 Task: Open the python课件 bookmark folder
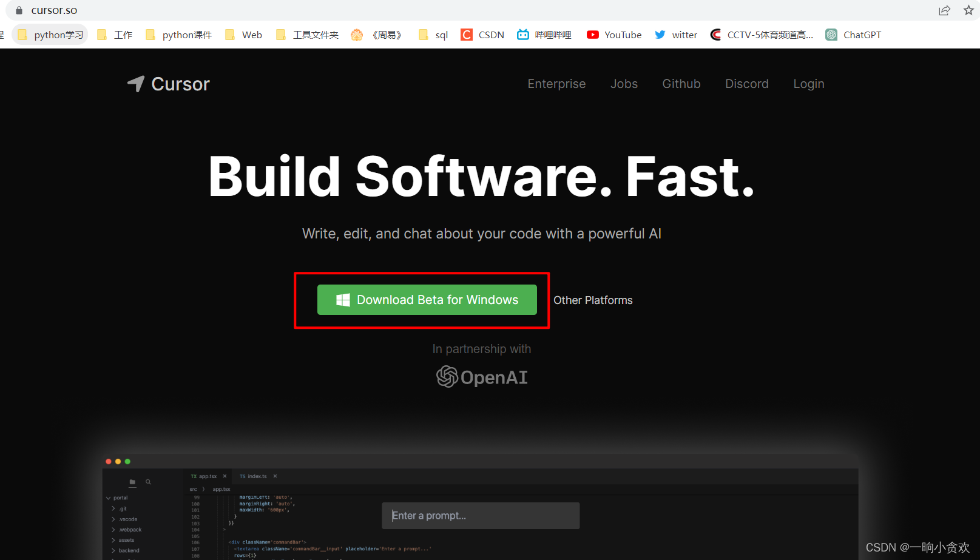pyautogui.click(x=178, y=35)
